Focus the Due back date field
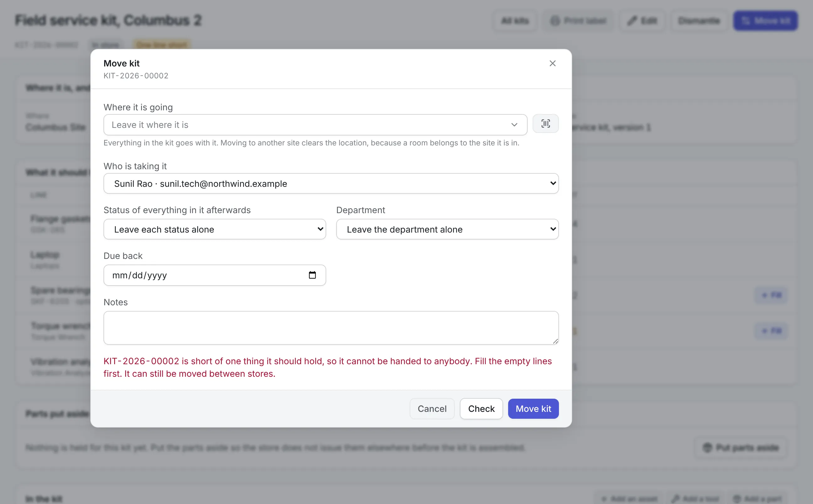813x504 pixels. click(215, 275)
